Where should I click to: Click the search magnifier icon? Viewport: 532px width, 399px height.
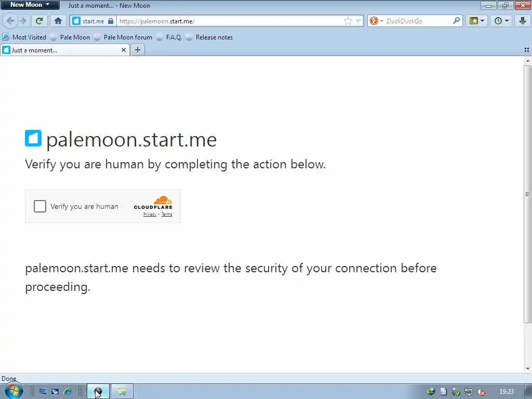coord(456,21)
